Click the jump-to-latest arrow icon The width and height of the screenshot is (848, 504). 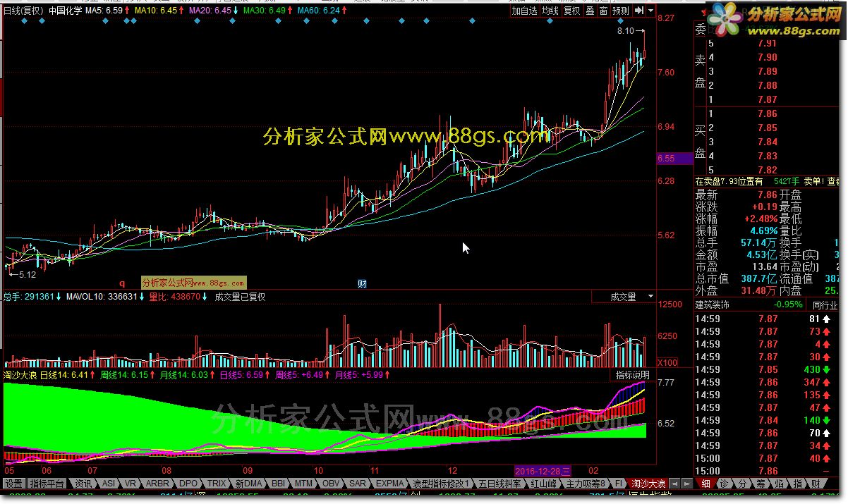click(x=638, y=11)
